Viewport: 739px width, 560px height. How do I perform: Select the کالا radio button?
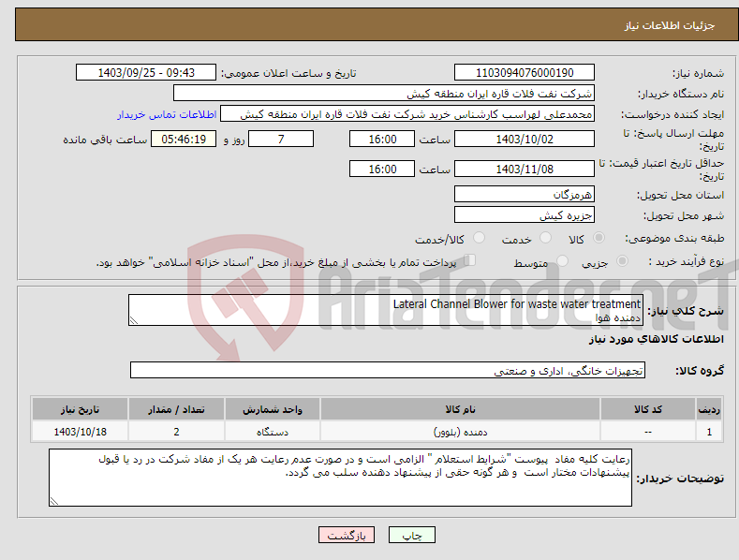599,238
